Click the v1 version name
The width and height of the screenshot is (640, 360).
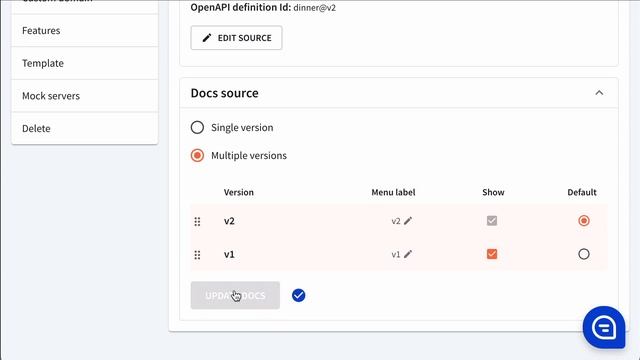229,255
